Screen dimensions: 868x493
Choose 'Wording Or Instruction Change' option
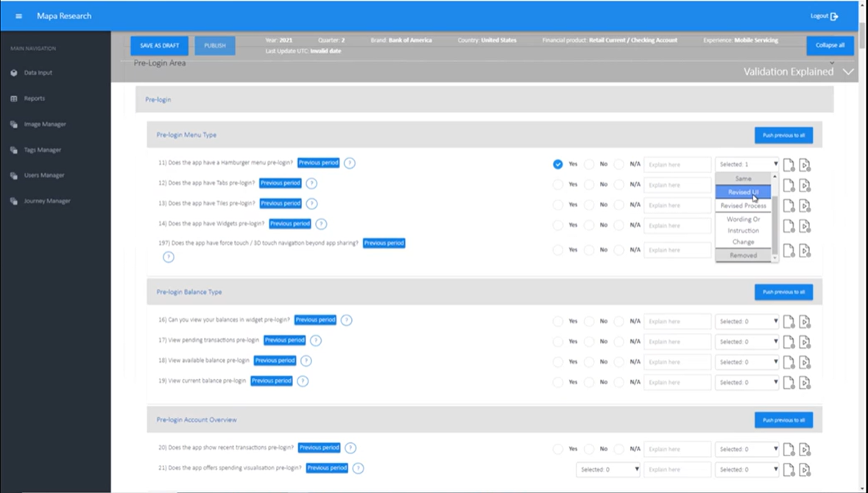click(x=743, y=231)
